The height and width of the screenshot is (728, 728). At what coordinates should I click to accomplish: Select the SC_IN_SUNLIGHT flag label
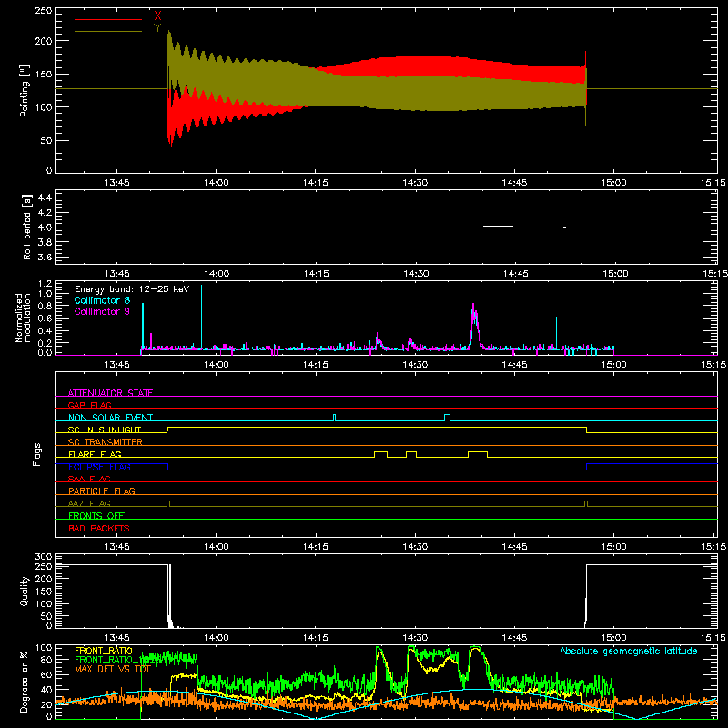(x=105, y=430)
